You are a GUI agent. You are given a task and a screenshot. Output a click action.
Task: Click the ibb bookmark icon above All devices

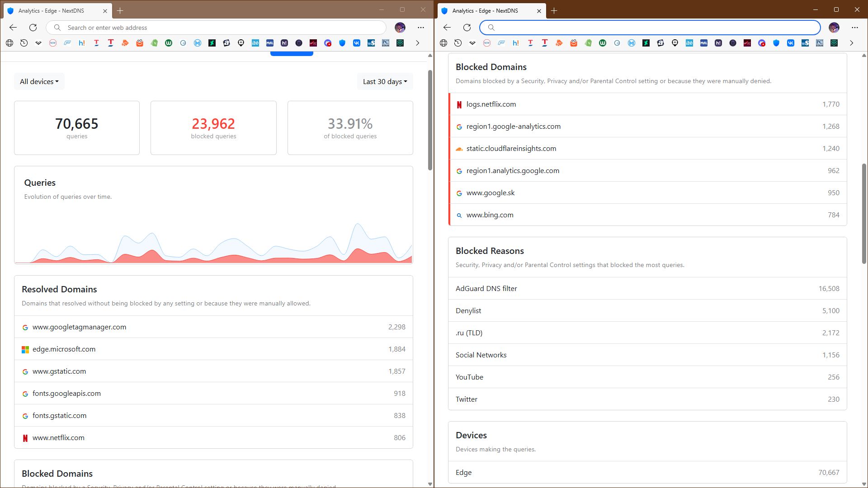click(255, 43)
